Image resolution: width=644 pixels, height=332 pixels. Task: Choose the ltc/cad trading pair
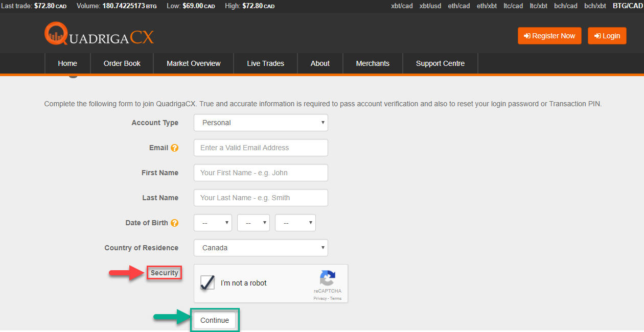pyautogui.click(x=514, y=6)
